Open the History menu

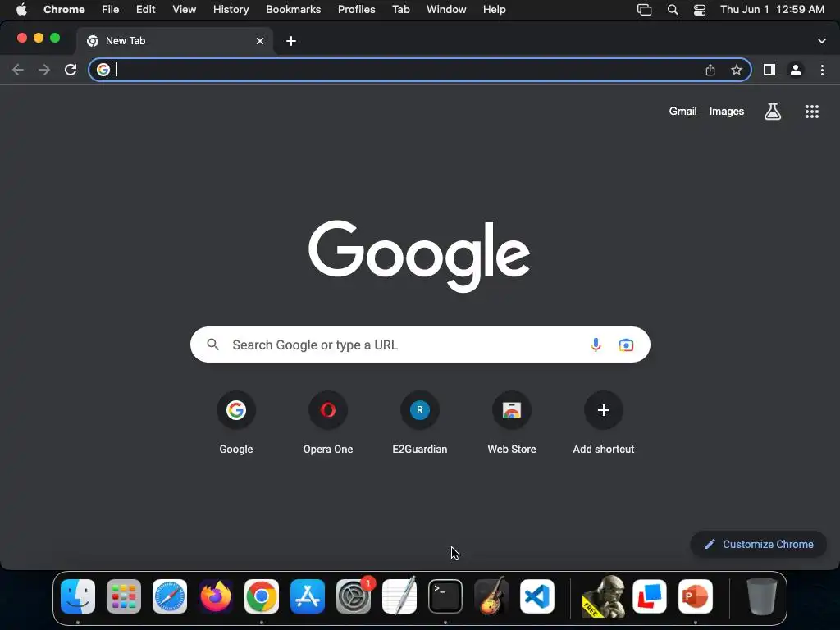(231, 9)
